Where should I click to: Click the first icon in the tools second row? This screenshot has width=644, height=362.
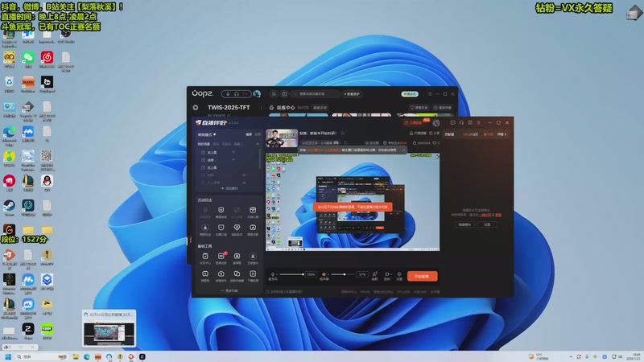(205, 274)
